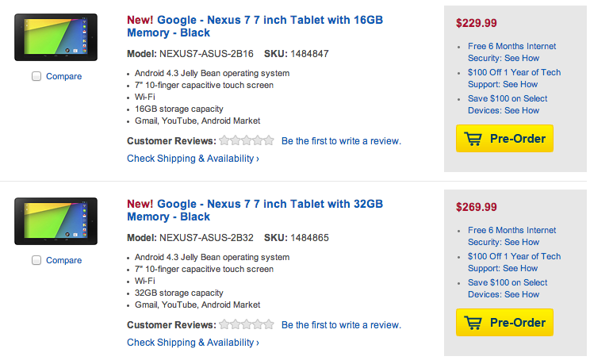The image size is (590, 364).
Task: Expand Check Shipping & Availability for 16GB tablet
Action: 193,159
